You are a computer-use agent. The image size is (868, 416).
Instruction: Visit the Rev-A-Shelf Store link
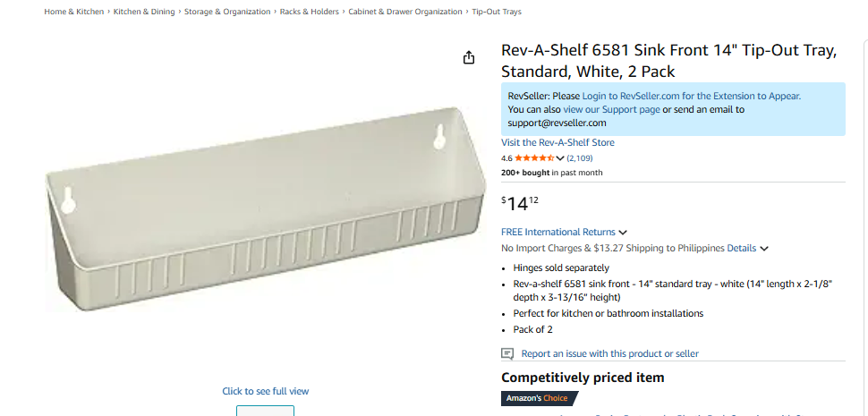click(x=557, y=142)
